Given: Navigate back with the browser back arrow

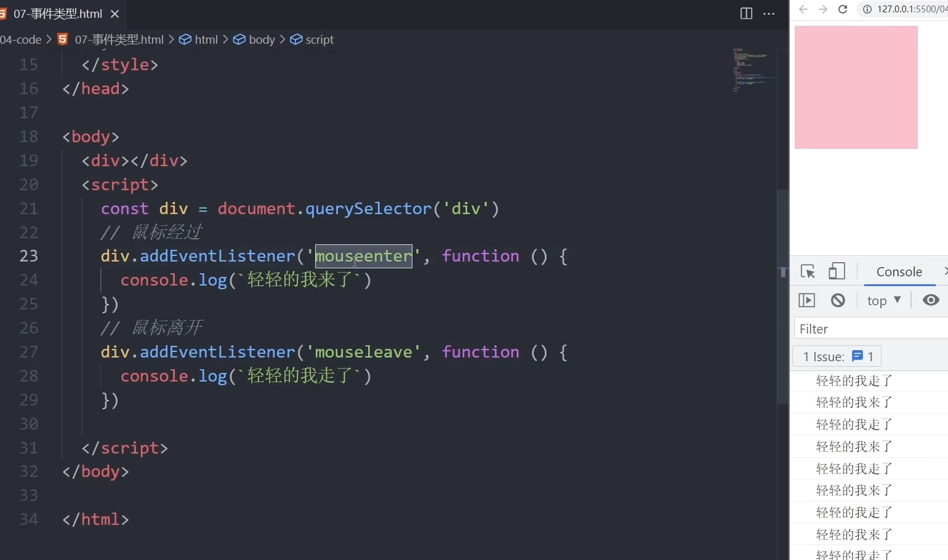Looking at the screenshot, I should click(802, 9).
